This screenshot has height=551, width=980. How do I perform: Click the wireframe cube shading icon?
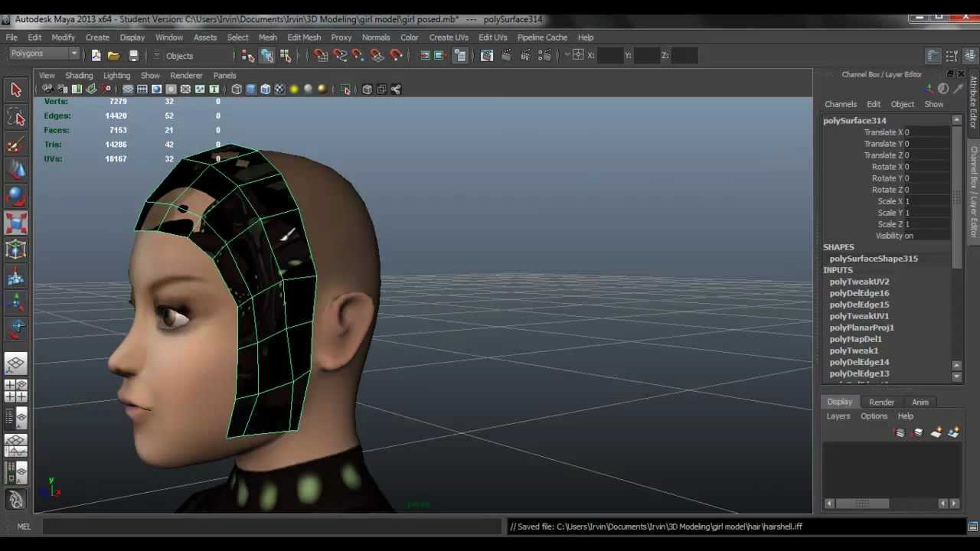pos(237,90)
